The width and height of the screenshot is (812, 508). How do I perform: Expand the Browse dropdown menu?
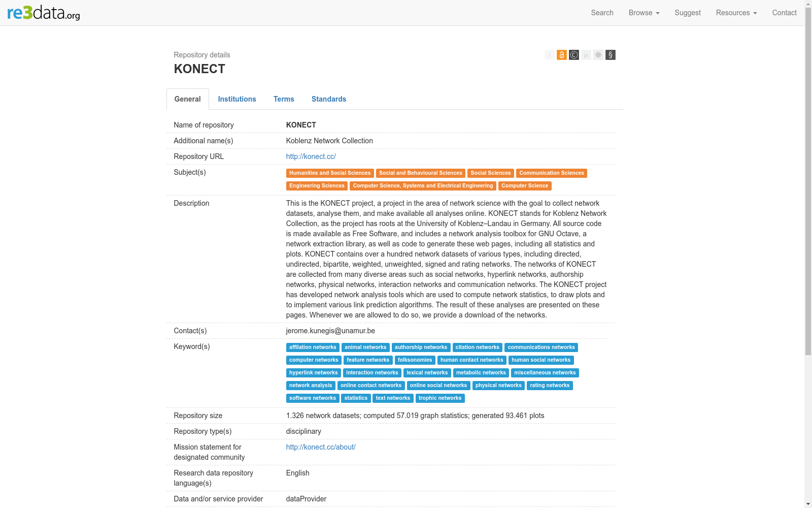pos(644,13)
